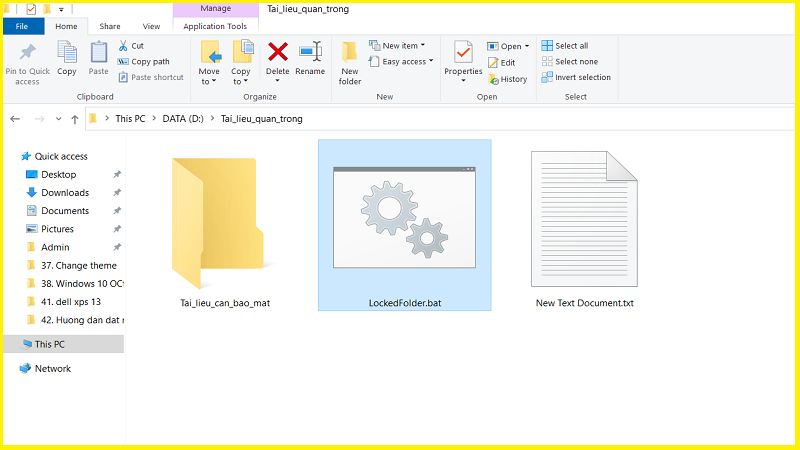Go forward with the right arrow
Viewport: 800px width, 450px height.
pyautogui.click(x=39, y=119)
